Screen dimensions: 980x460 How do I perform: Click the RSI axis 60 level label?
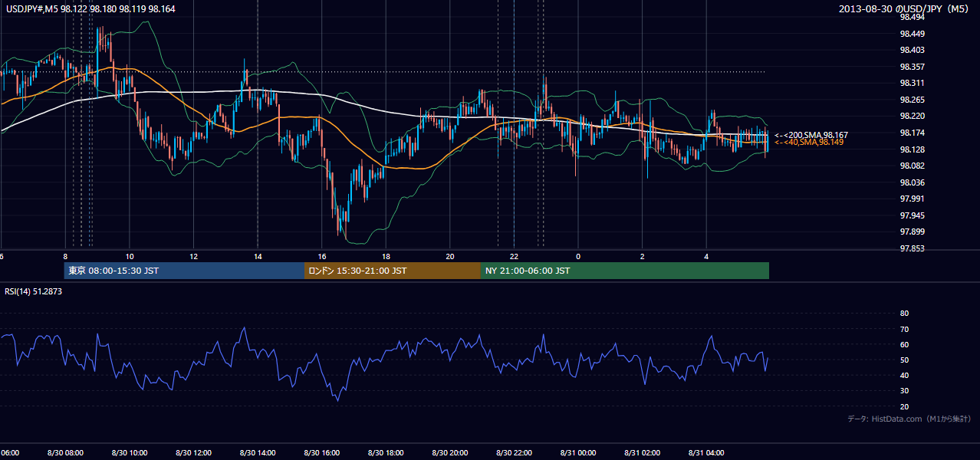click(x=904, y=344)
